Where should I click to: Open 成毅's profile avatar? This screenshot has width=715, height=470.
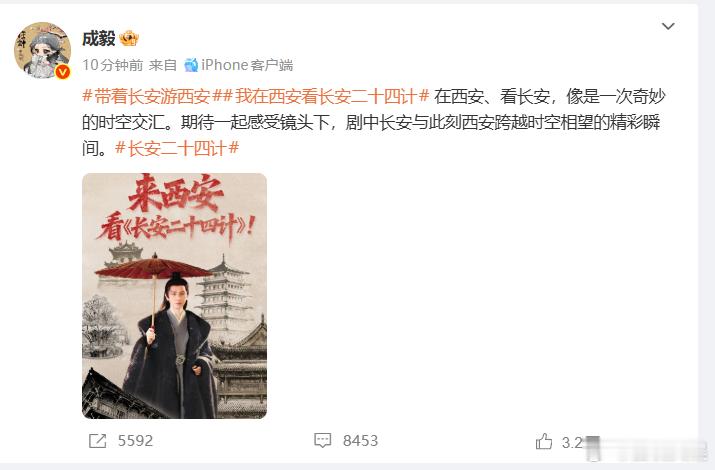[x=42, y=50]
